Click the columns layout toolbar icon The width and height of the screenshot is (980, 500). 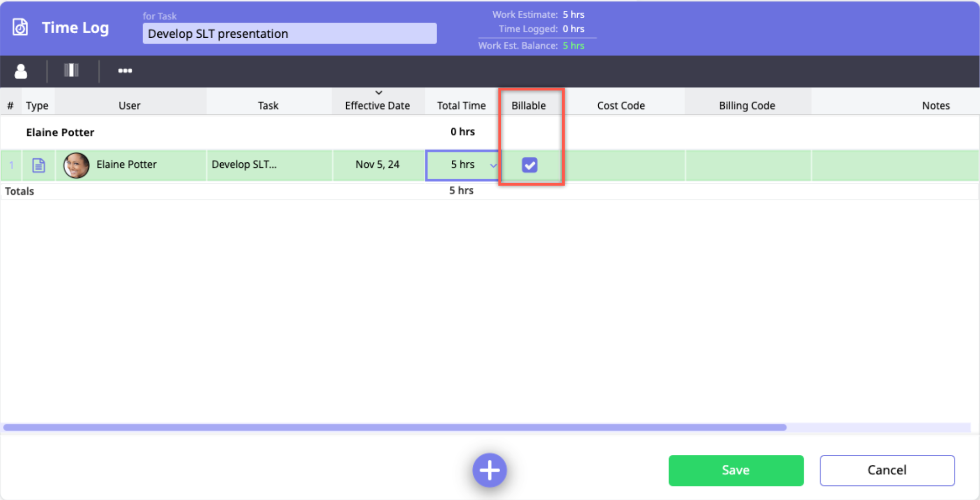[x=71, y=70]
